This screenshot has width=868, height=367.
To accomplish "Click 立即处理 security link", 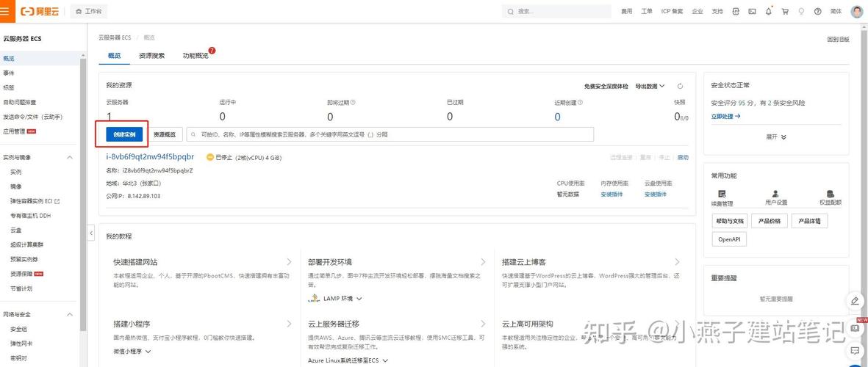I will pyautogui.click(x=725, y=117).
